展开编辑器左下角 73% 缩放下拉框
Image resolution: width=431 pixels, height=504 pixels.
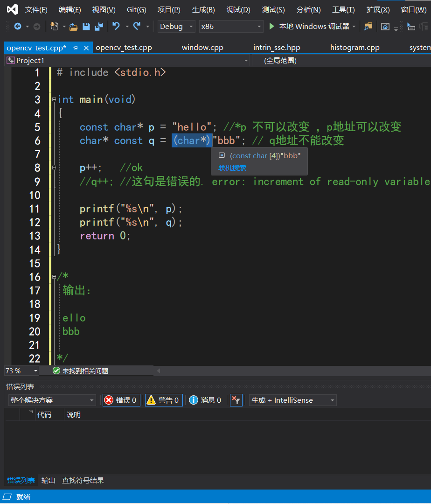tap(21, 371)
